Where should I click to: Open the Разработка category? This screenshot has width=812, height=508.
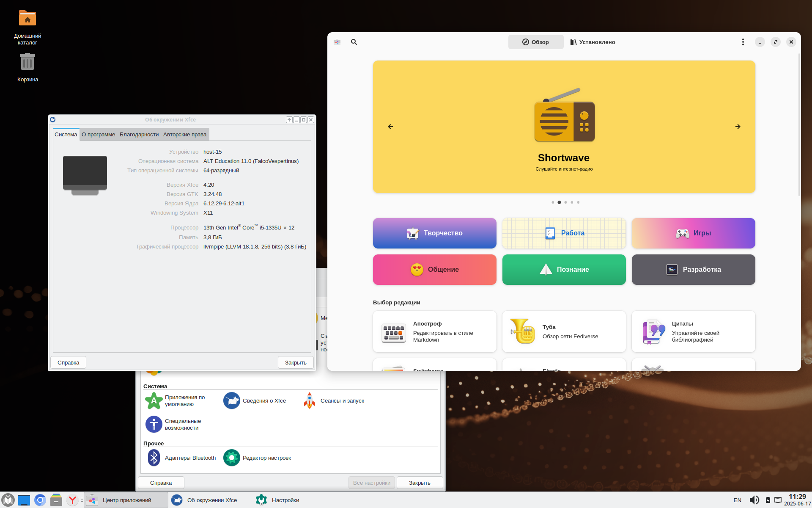click(693, 270)
